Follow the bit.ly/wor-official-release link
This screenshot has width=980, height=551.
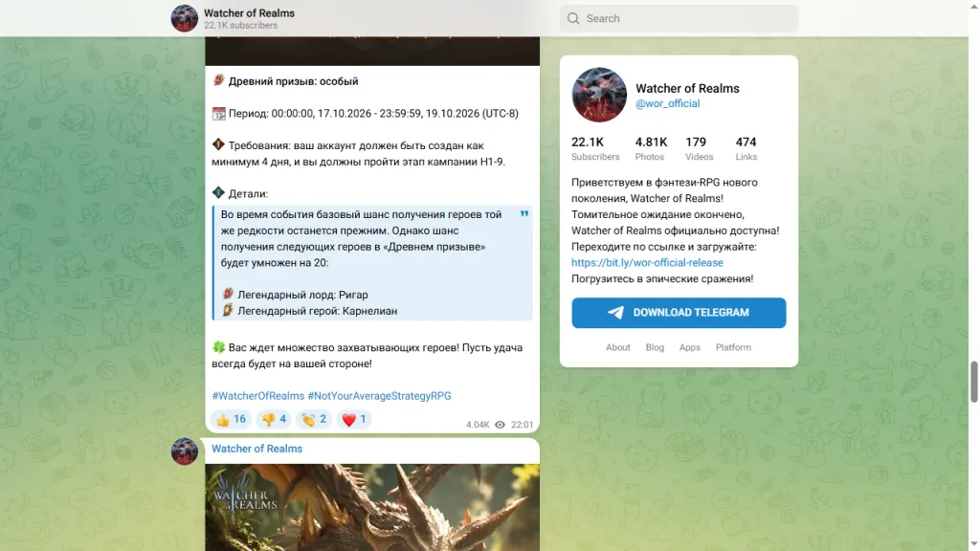point(647,262)
